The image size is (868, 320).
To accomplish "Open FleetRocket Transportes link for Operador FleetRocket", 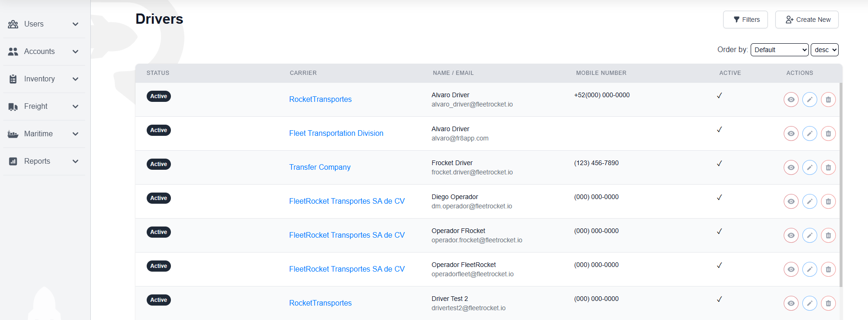I will (347, 269).
